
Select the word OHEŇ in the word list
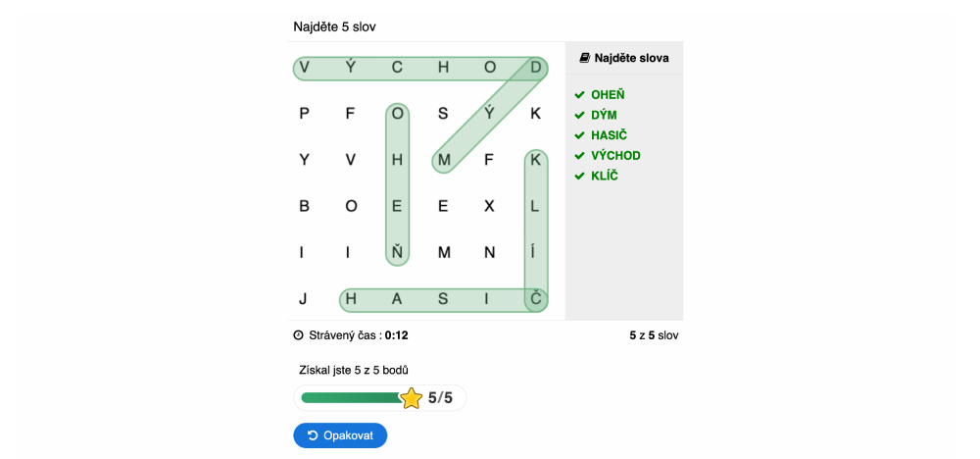[x=608, y=95]
